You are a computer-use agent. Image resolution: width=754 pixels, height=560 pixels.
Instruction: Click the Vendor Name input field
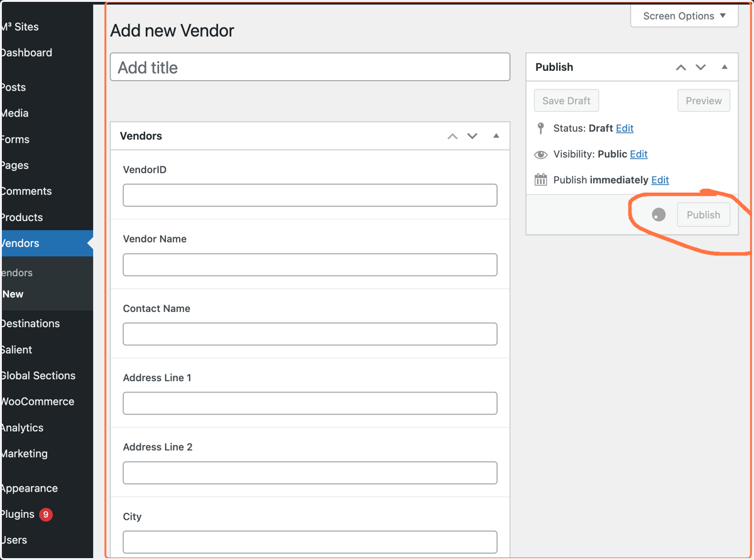tap(310, 265)
